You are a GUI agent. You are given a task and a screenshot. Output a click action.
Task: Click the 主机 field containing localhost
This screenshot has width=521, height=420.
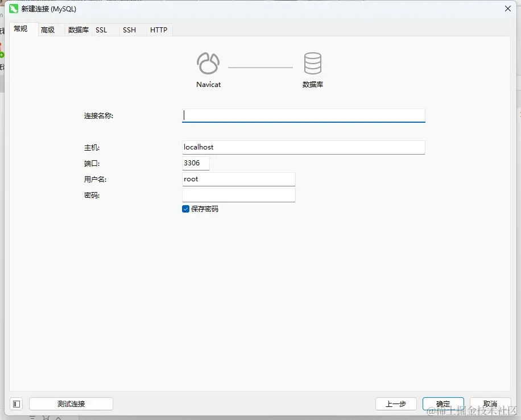tap(303, 147)
